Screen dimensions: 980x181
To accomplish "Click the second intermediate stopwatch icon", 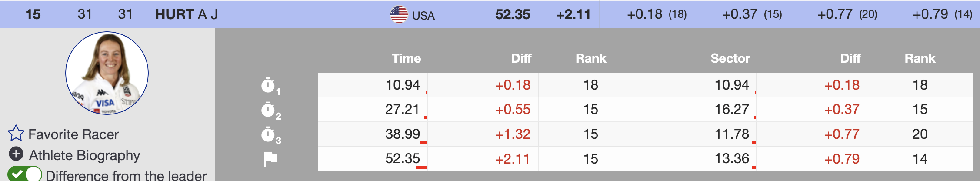I will click(x=268, y=110).
